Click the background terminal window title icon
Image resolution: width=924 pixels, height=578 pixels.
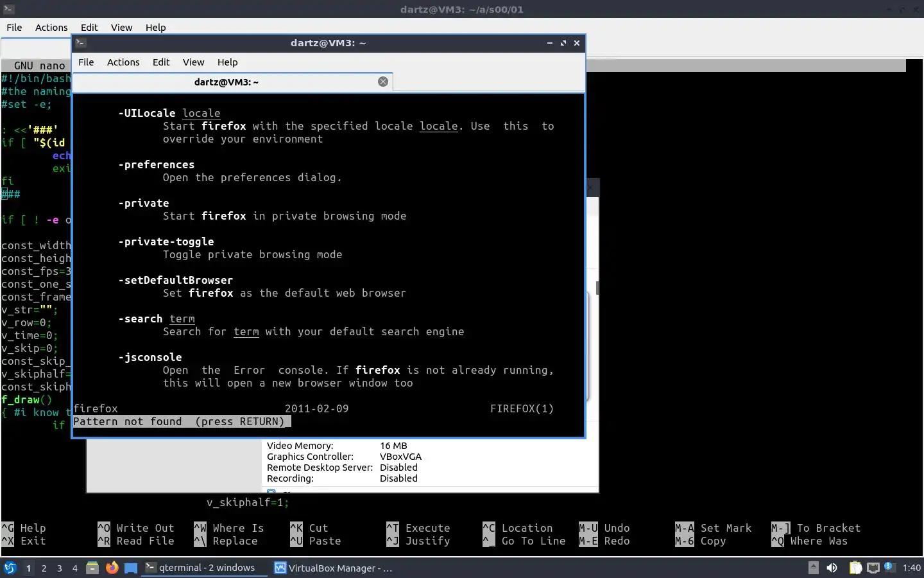point(8,9)
